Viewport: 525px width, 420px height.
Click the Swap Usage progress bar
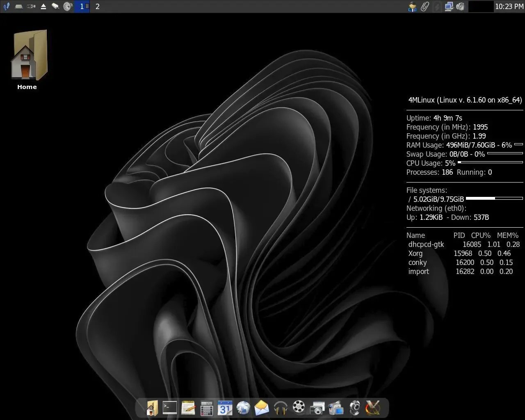point(505,153)
